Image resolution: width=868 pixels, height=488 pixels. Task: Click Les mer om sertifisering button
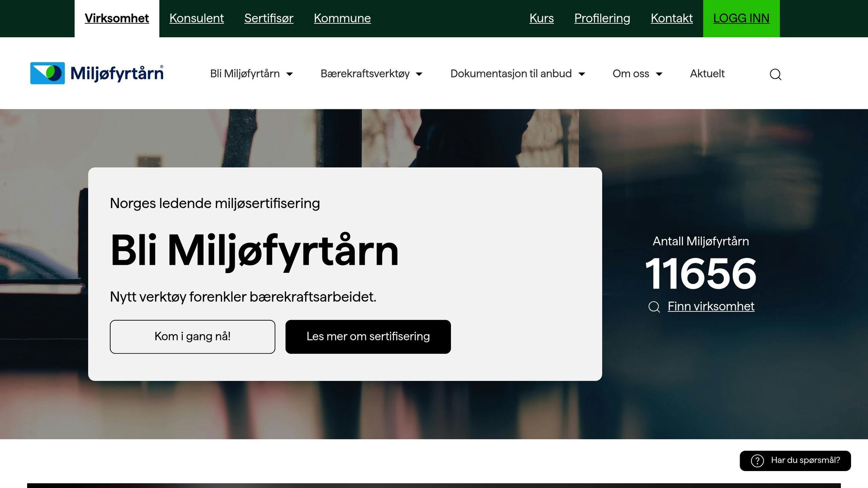tap(368, 337)
